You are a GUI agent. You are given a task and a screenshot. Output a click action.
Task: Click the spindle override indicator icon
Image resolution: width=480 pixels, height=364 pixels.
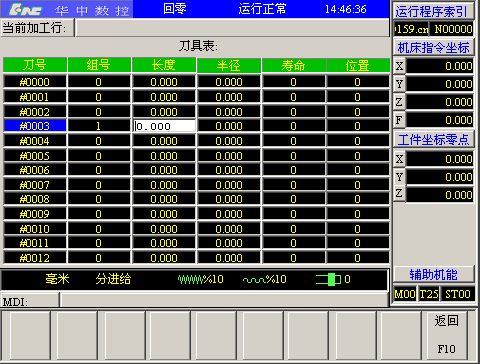point(328,279)
